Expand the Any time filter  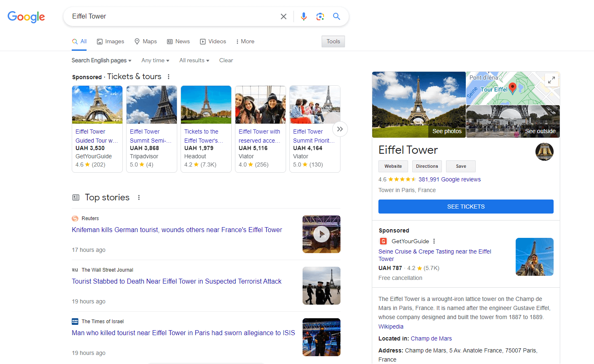pos(155,61)
